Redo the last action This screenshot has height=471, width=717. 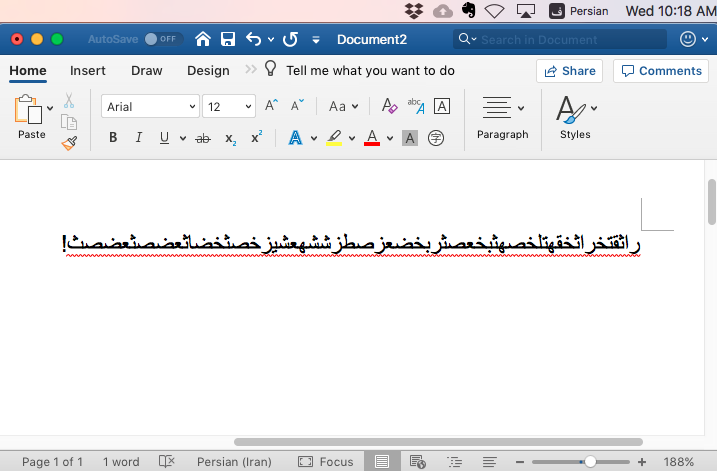tap(290, 39)
